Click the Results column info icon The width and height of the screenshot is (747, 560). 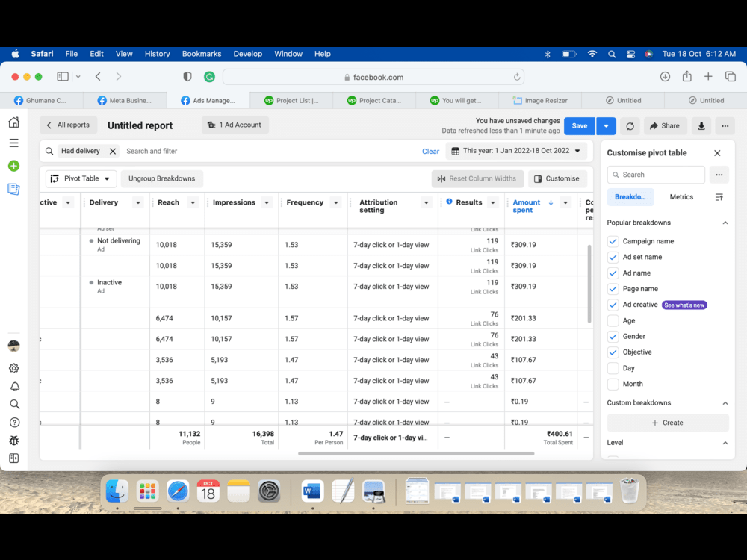pos(449,202)
